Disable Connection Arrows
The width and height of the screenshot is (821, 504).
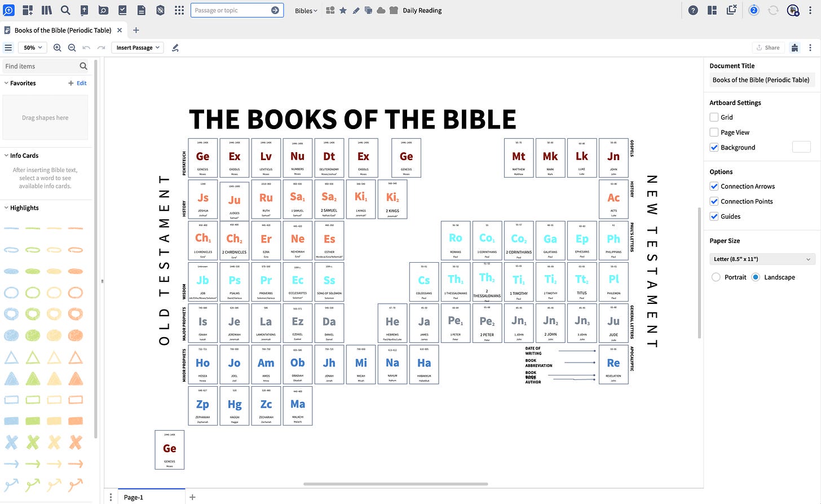[714, 186]
